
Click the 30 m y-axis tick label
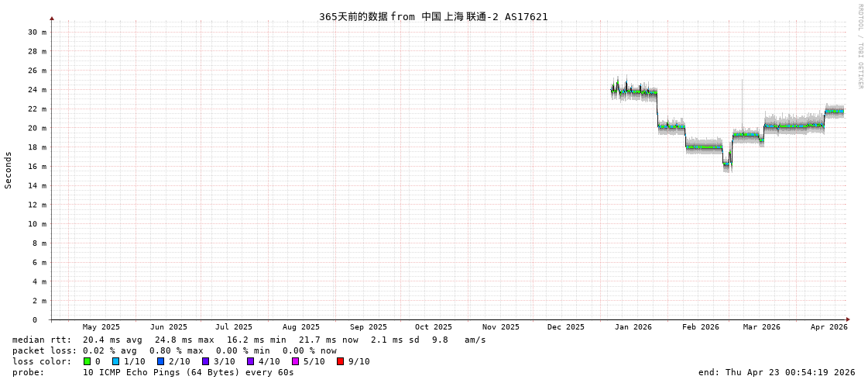coord(37,32)
